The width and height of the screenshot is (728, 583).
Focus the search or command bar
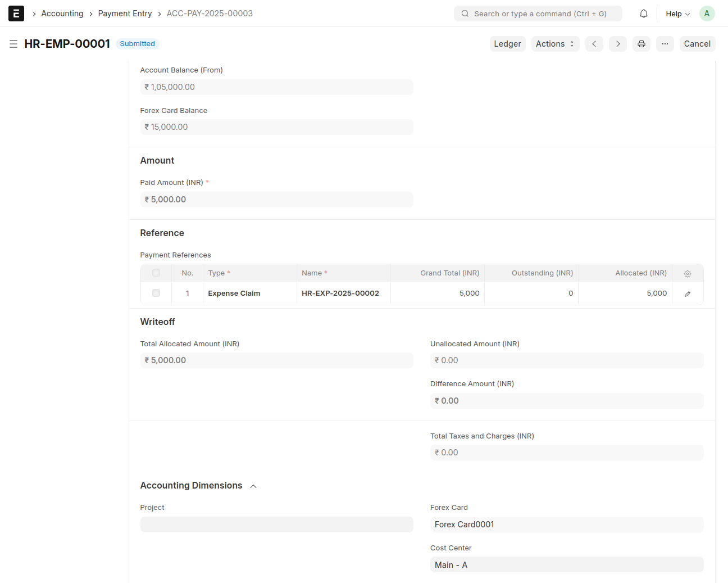pos(538,13)
